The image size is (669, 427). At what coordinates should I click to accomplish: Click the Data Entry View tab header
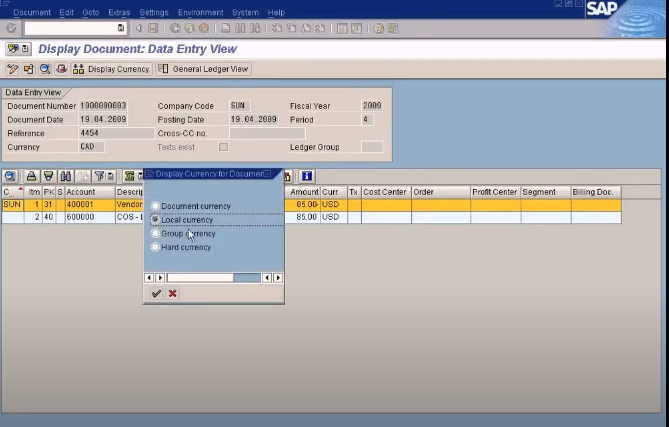click(33, 93)
